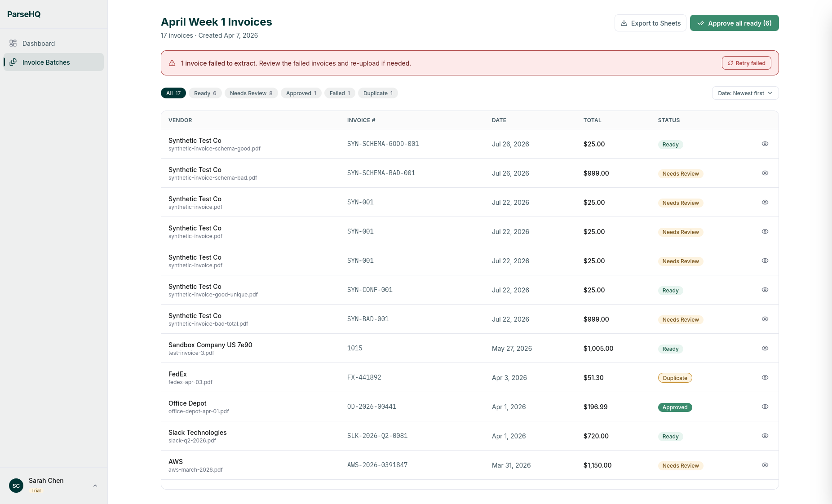Click the Retry failed button

point(747,63)
